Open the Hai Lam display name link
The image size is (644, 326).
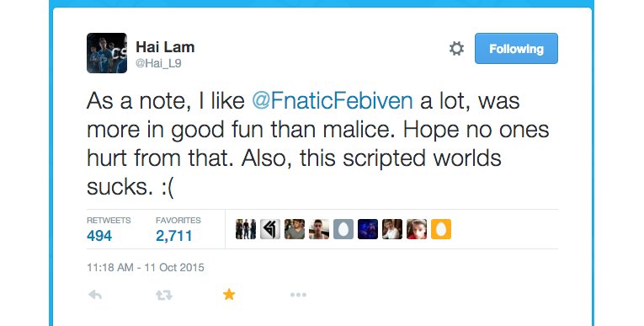pyautogui.click(x=165, y=47)
